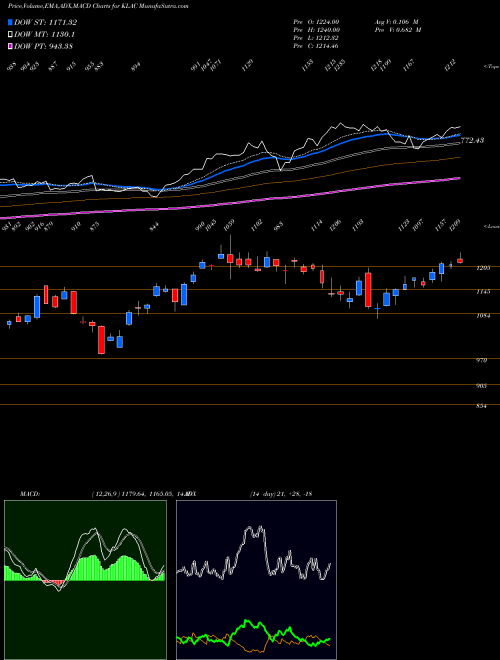Click the 1205 price level label
Image resolution: width=500 pixels, height=660 pixels.
click(483, 268)
